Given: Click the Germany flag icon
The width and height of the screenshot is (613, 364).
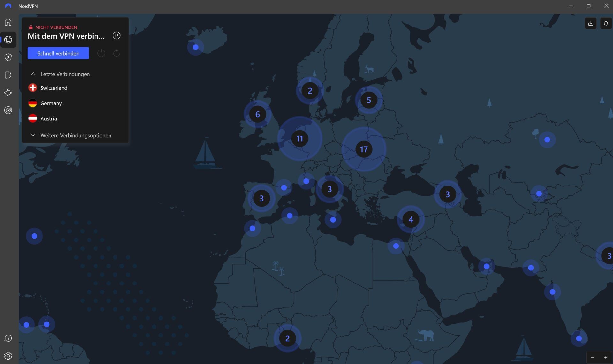Looking at the screenshot, I should [x=33, y=103].
